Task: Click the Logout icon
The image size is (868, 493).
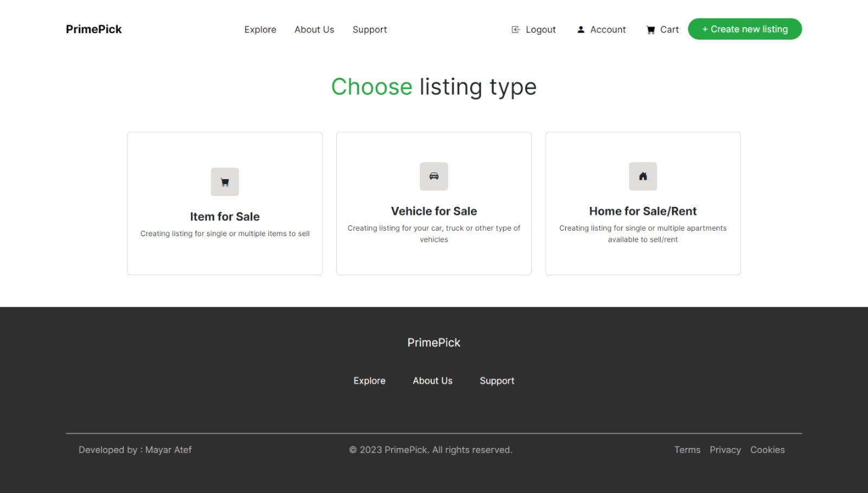Action: click(x=514, y=29)
